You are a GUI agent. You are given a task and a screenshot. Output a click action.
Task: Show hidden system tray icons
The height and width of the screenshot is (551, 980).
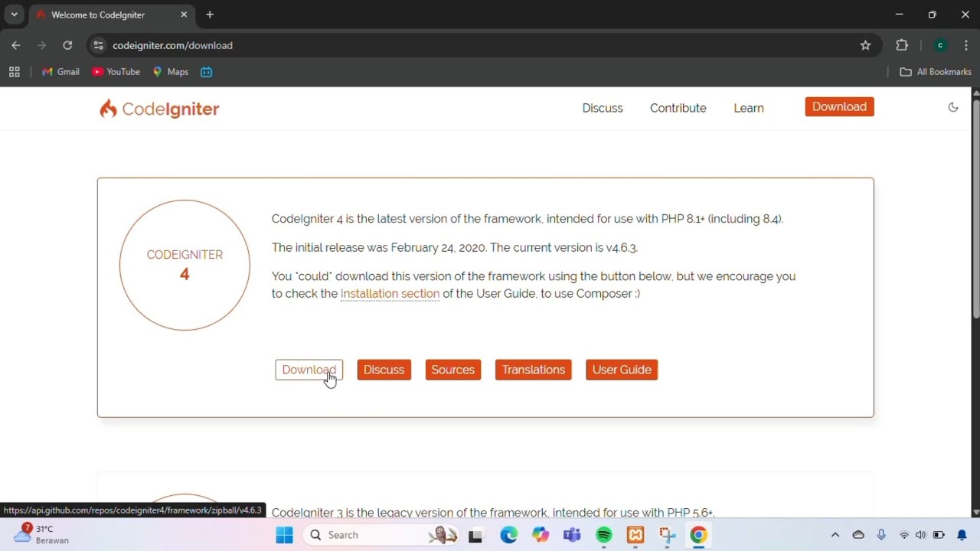pos(835,535)
